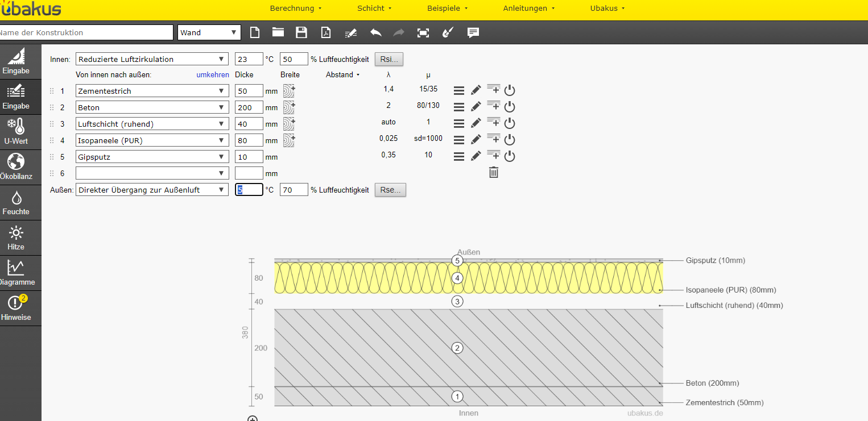
Task: Toggle the power icon for Gipsputz layer
Action: click(510, 156)
